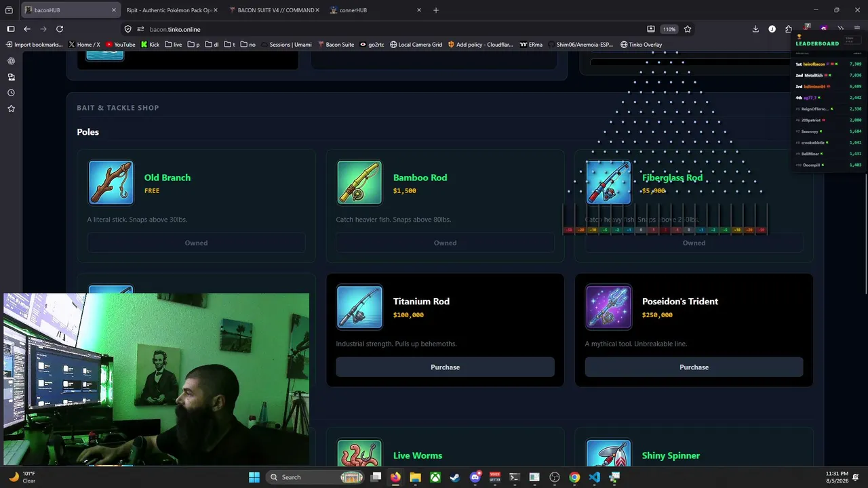Open Google Chrome from the taskbar
This screenshot has height=488, width=868.
pos(574,477)
